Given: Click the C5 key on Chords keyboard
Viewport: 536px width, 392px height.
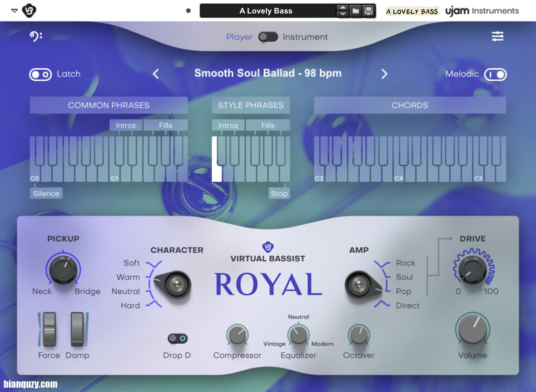Looking at the screenshot, I should pyautogui.click(x=478, y=174).
